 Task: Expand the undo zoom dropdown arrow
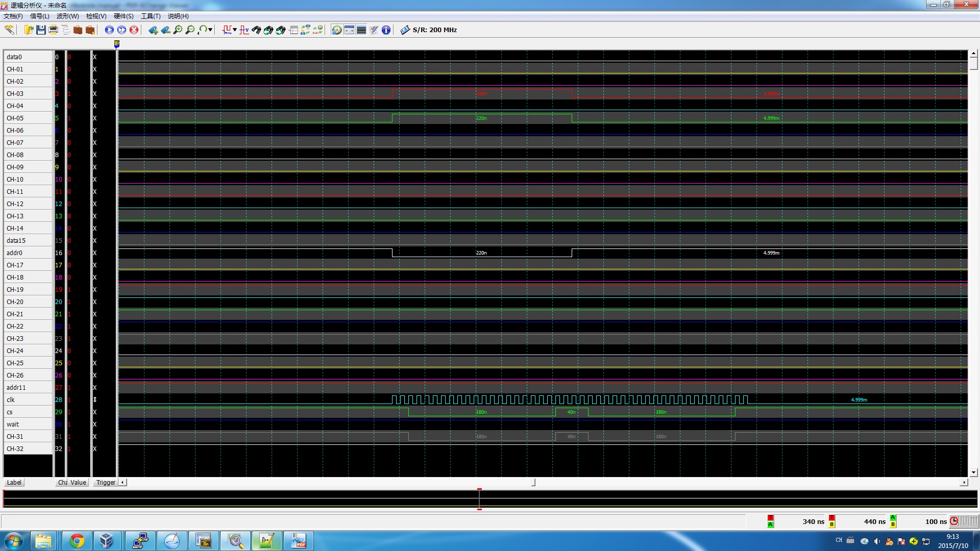210,30
